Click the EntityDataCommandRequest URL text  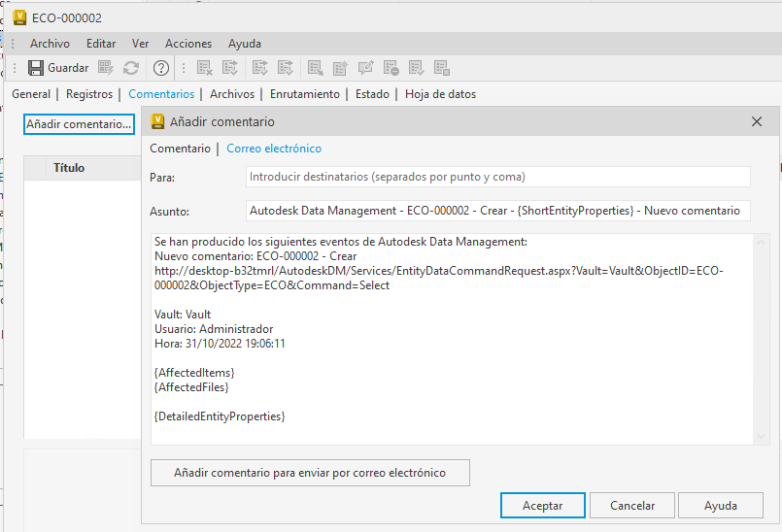pos(439,279)
